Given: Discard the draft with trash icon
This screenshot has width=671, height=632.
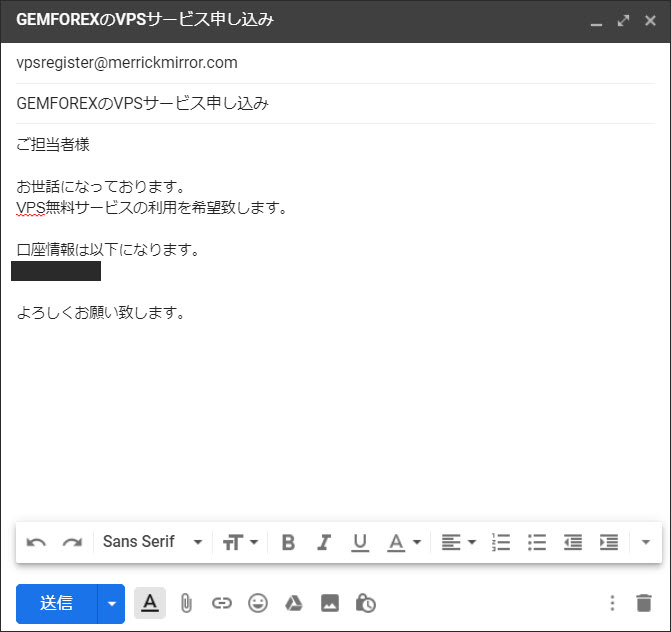Looking at the screenshot, I should click(644, 603).
